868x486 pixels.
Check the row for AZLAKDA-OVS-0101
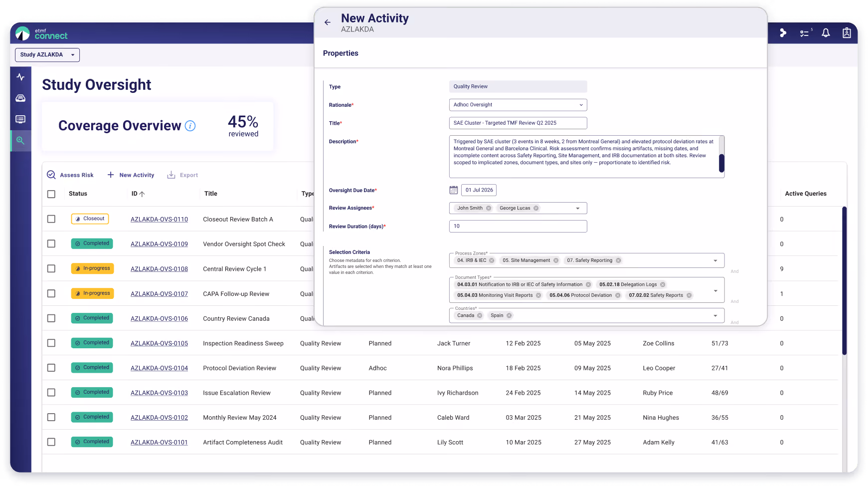point(51,442)
